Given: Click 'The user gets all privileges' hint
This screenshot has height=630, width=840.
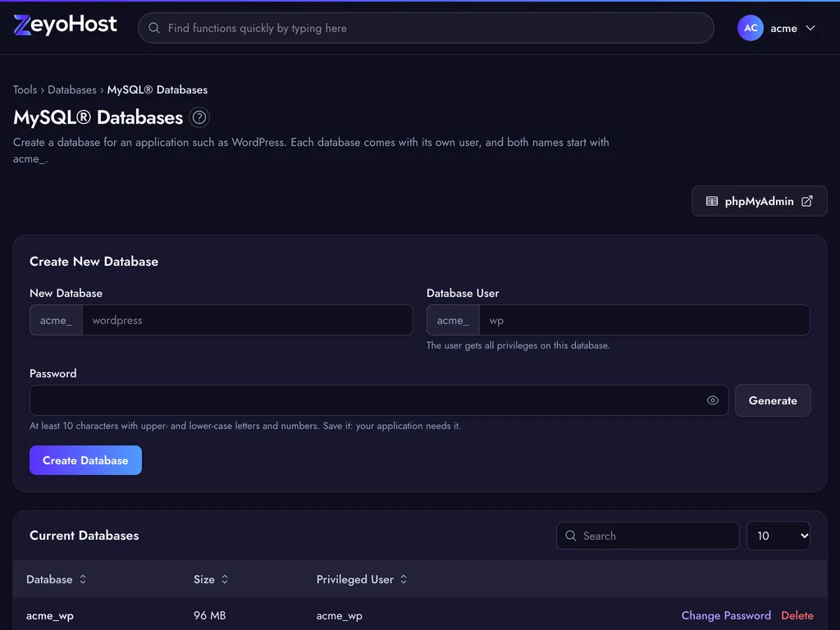Looking at the screenshot, I should pos(518,345).
